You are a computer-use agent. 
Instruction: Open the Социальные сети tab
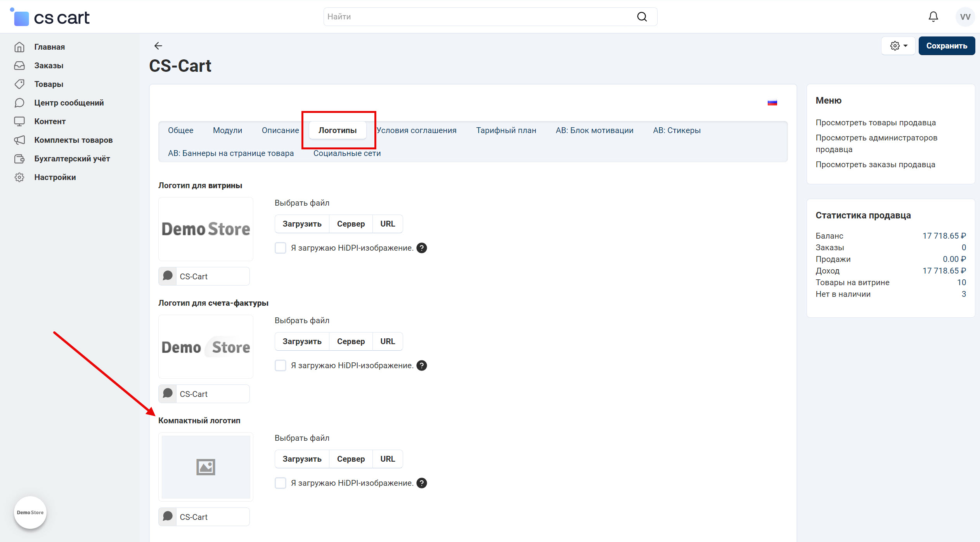[347, 153]
